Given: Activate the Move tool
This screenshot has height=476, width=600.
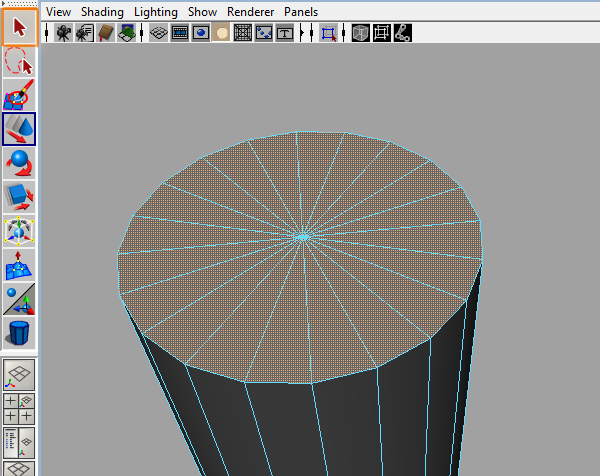Looking at the screenshot, I should (19, 129).
